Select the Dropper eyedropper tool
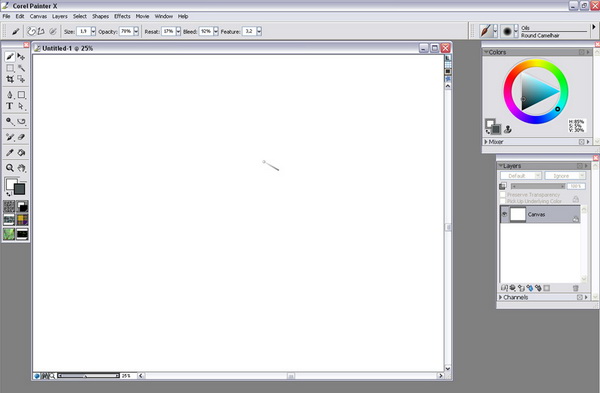 (x=10, y=153)
